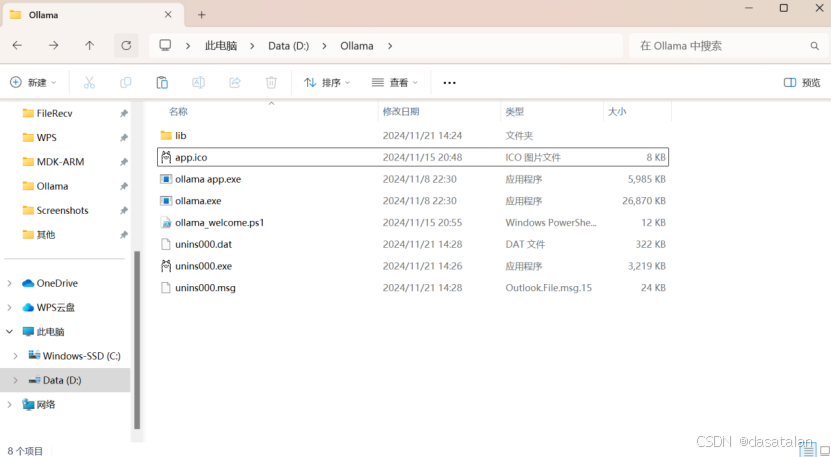Open the 排序 (Sort) dropdown

pyautogui.click(x=326, y=82)
